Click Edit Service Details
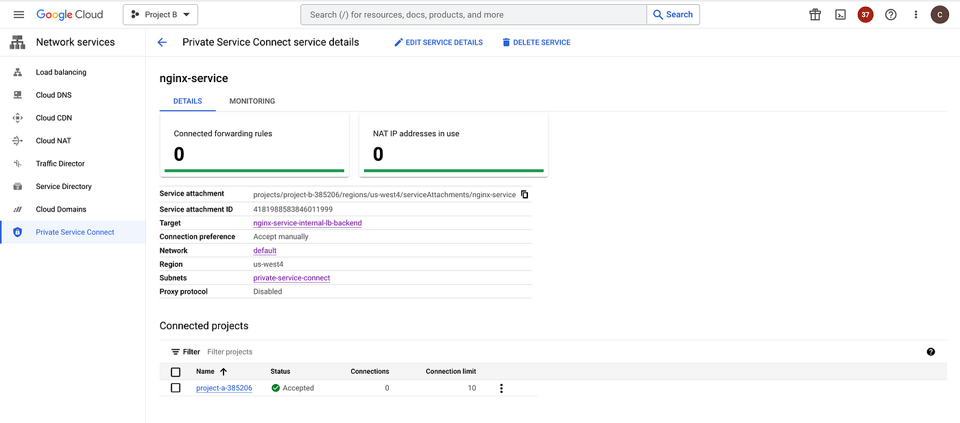This screenshot has width=960, height=423. coord(438,42)
